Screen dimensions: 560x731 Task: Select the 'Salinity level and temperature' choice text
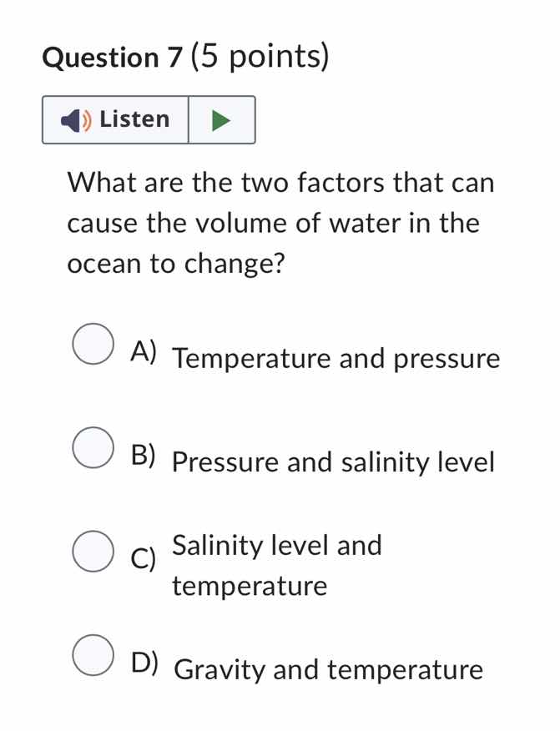[277, 565]
